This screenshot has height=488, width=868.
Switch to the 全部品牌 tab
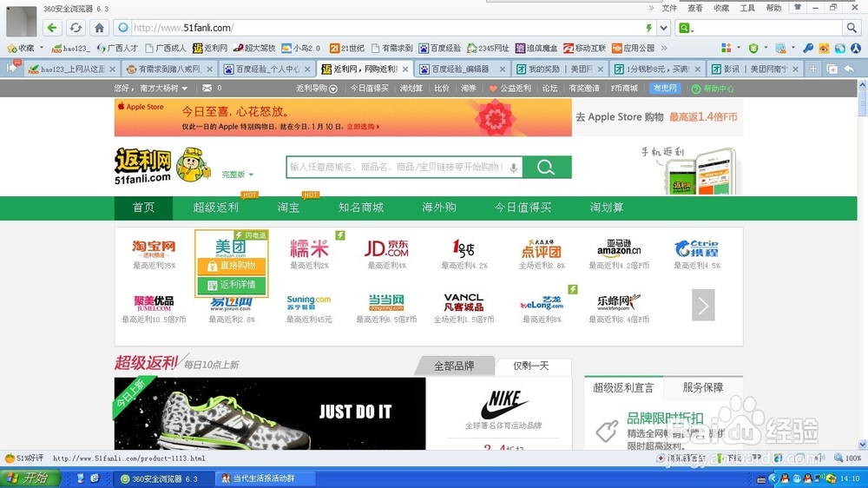click(x=454, y=366)
